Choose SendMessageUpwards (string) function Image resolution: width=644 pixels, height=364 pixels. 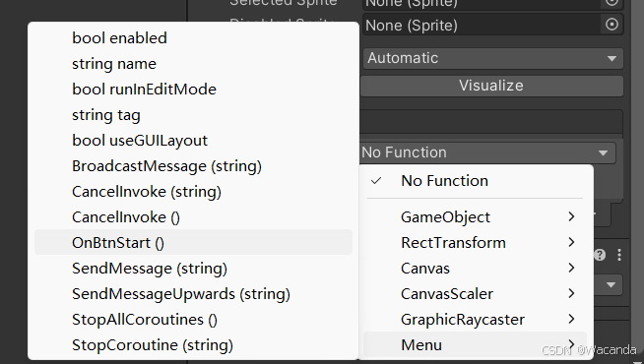pos(193,294)
